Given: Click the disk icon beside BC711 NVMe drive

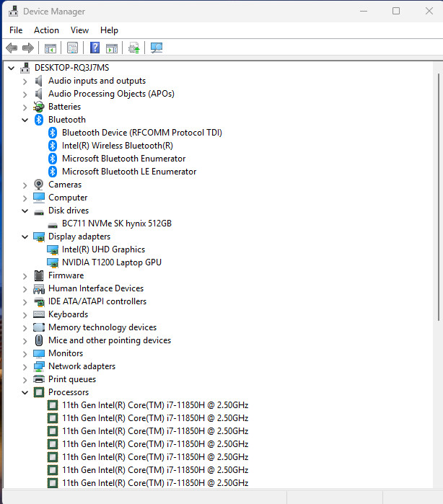Looking at the screenshot, I should pyautogui.click(x=53, y=224).
